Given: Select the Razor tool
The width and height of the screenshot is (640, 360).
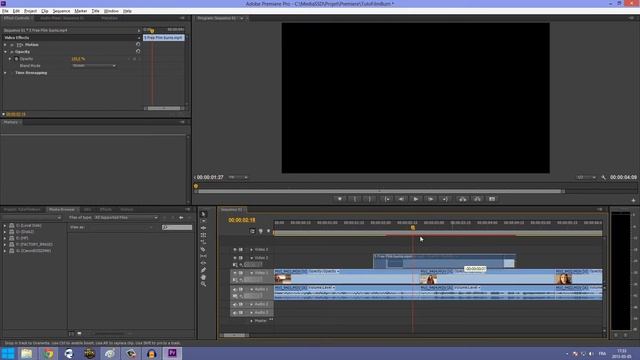Looking at the screenshot, I should click(x=203, y=249).
